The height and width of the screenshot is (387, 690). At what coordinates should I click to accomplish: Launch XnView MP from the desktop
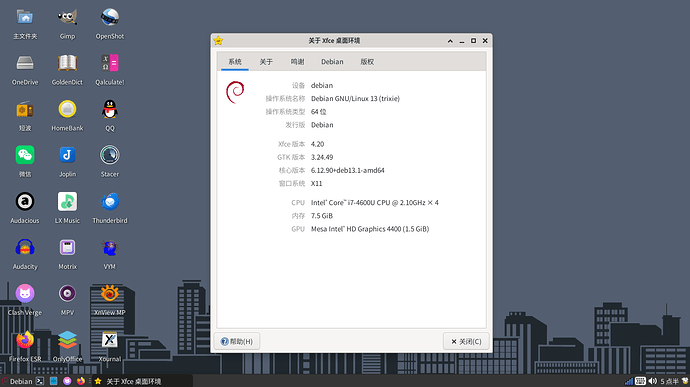(x=110, y=294)
